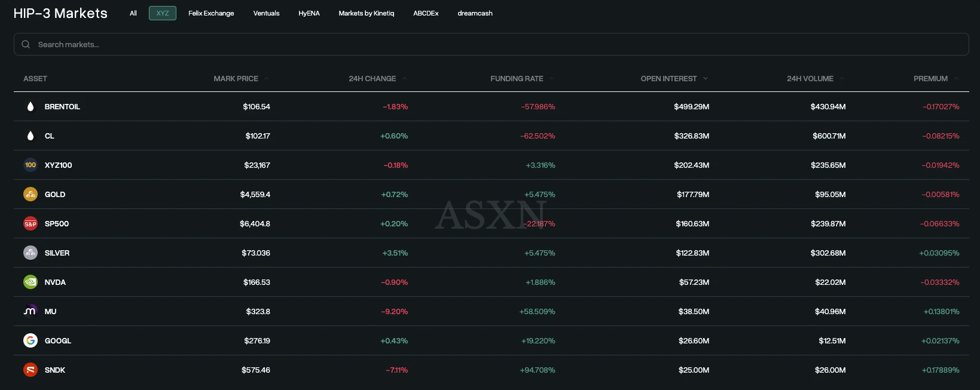Click the NVDA Nvidia logo icon
Image resolution: width=980 pixels, height=390 pixels.
[x=30, y=282]
